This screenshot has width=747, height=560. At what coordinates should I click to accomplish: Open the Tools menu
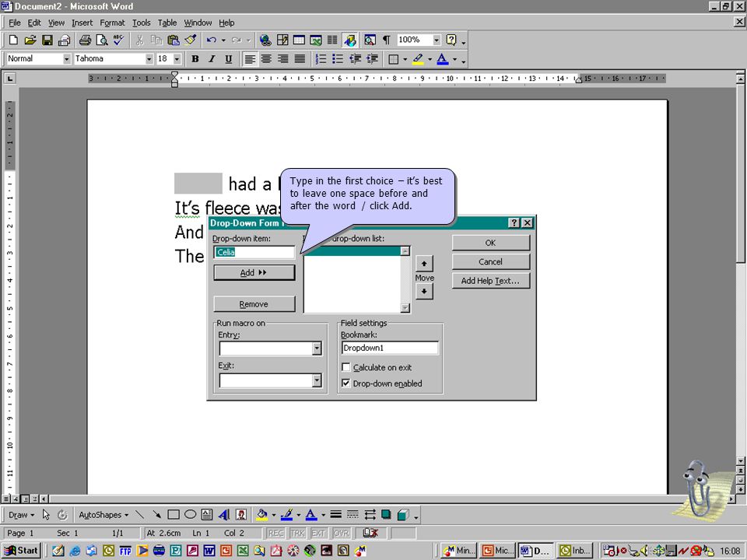tap(141, 23)
